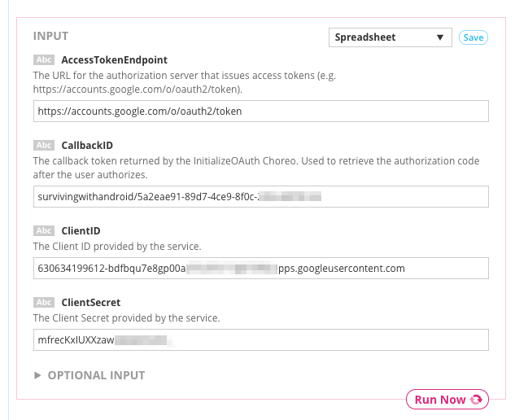The image size is (528, 420).
Task: Click the Abc icon beside AccessTokenEndpoint
Action: coord(44,59)
